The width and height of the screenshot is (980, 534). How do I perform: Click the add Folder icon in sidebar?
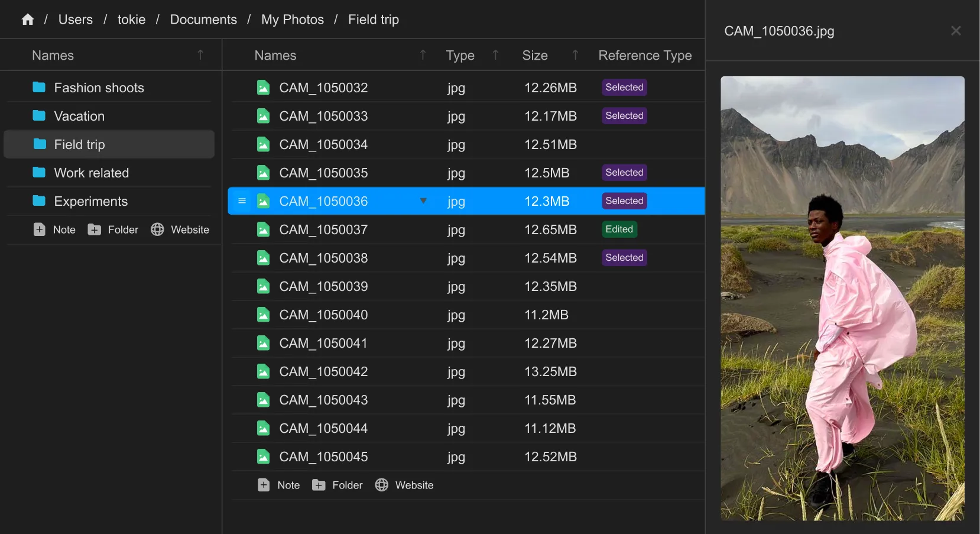[x=94, y=229]
